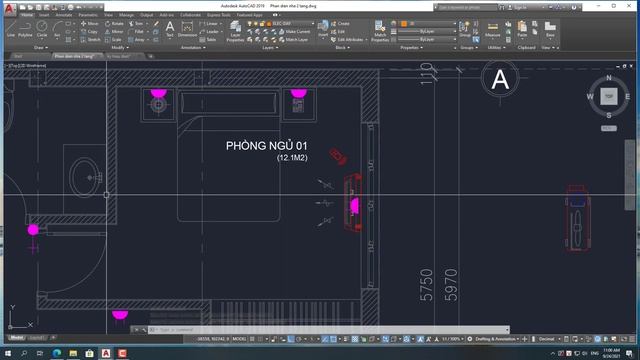Click the Match Layer button
Viewport: 640px width, 360px height.
tap(293, 40)
